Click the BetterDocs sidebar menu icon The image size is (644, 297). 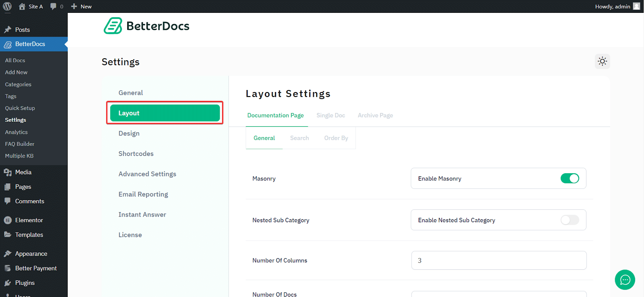[8, 44]
